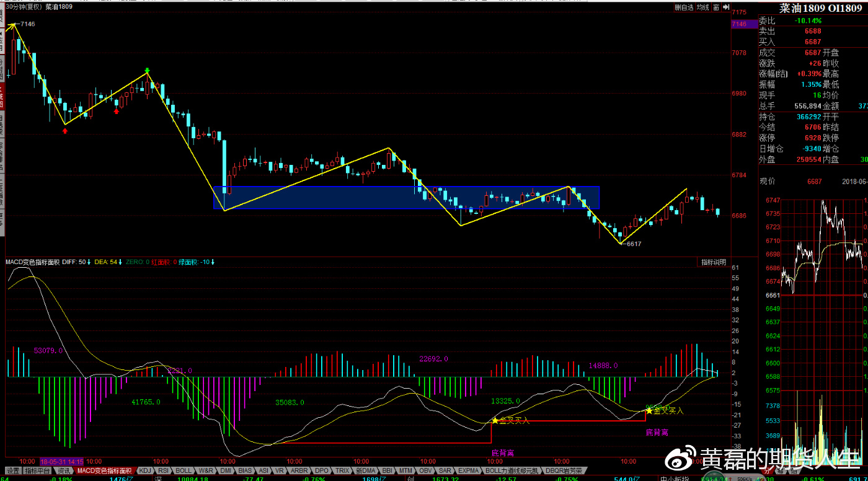Select the KDJ indicator tab
The width and height of the screenshot is (868, 481).
pos(144,470)
